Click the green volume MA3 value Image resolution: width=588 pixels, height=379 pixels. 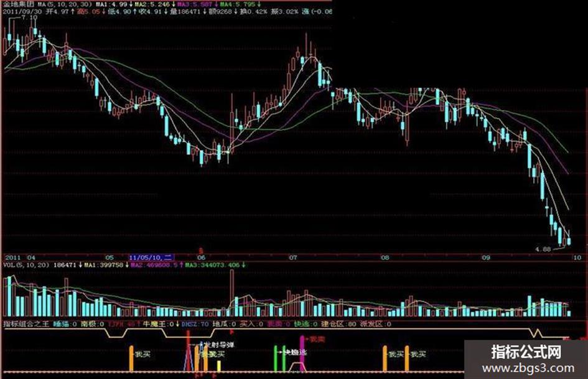point(212,265)
